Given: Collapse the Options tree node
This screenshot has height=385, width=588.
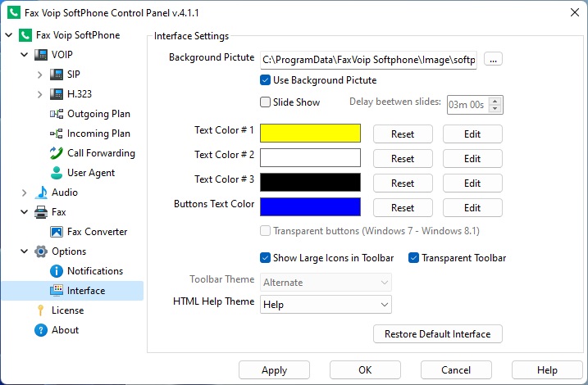Looking at the screenshot, I should tap(25, 251).
